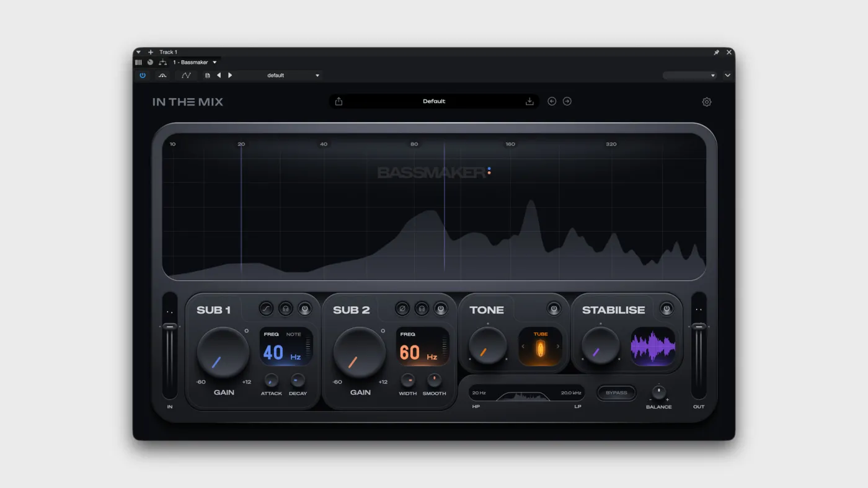Open the automation curve icon
Viewport: 868px width, 488px height.
point(186,75)
